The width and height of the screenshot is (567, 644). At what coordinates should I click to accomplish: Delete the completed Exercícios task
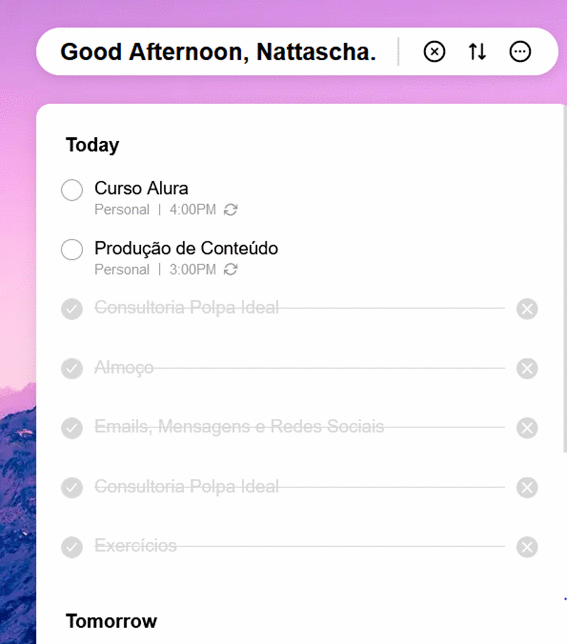tap(527, 547)
